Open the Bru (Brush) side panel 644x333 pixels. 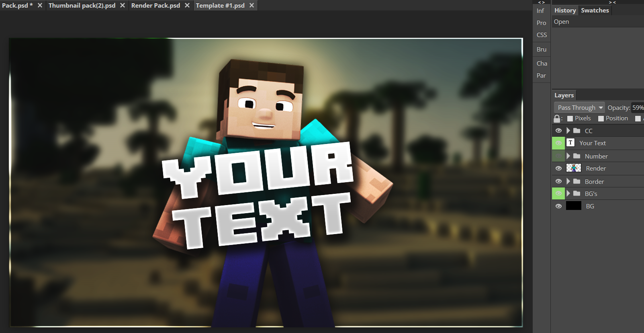[x=542, y=49]
